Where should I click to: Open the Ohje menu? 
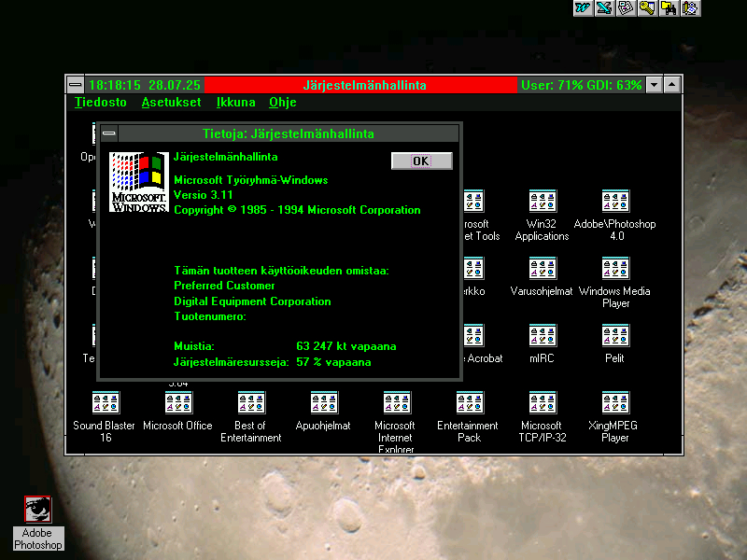[283, 103]
